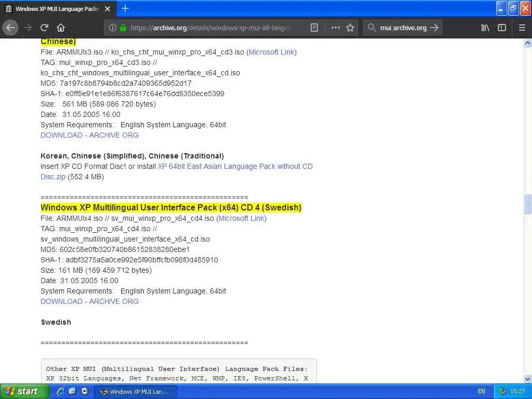This screenshot has height=399, width=532.
Task: Close the Windows XP MUI Language Packs tab
Action: [x=108, y=9]
